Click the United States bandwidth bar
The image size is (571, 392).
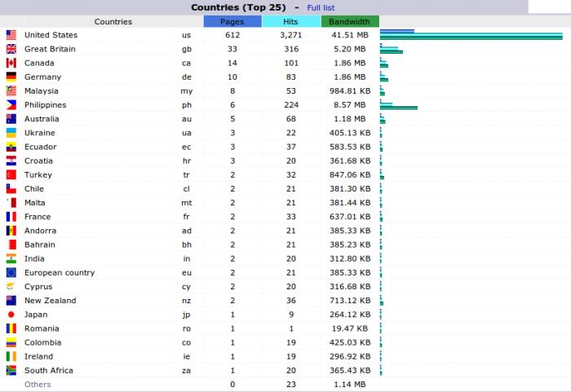(471, 35)
